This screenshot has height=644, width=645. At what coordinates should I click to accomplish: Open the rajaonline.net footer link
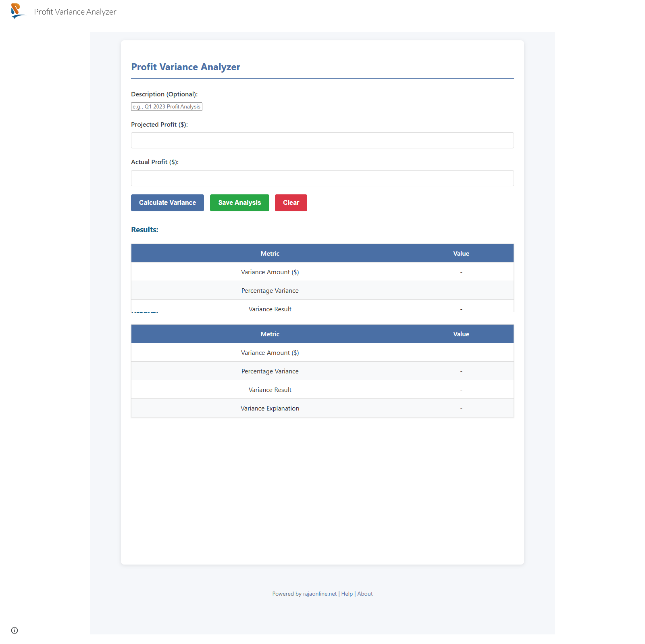320,594
